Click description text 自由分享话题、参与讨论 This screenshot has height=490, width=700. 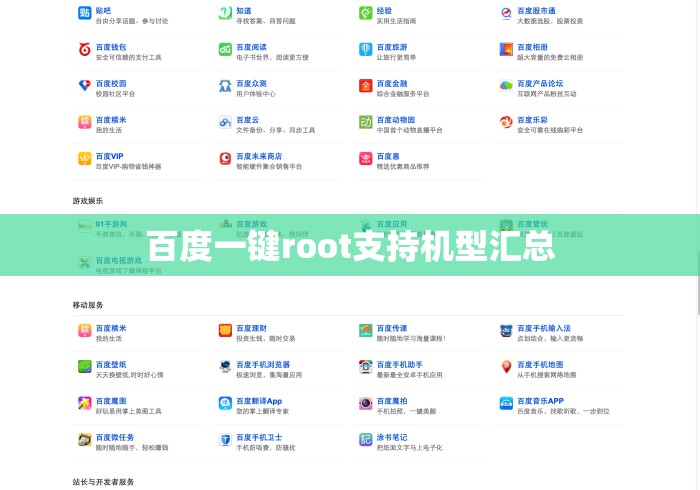[132, 21]
